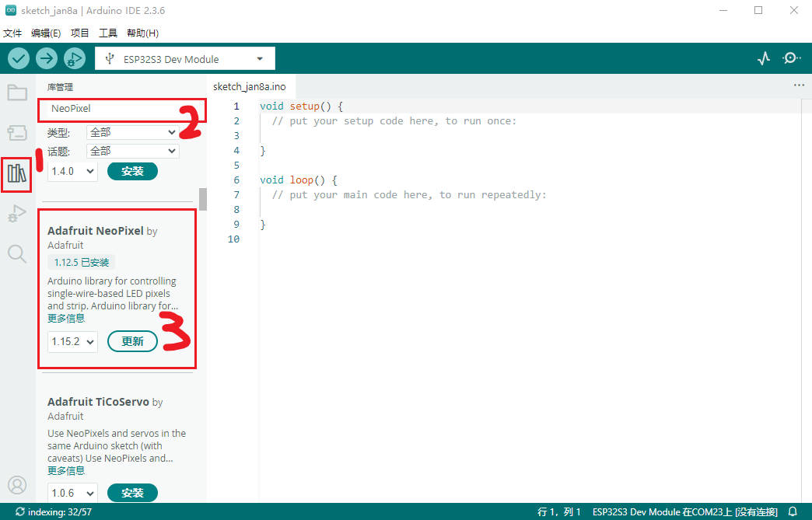The image size is (812, 520).
Task: Click the Verify sketch checkmark icon
Action: [x=19, y=58]
